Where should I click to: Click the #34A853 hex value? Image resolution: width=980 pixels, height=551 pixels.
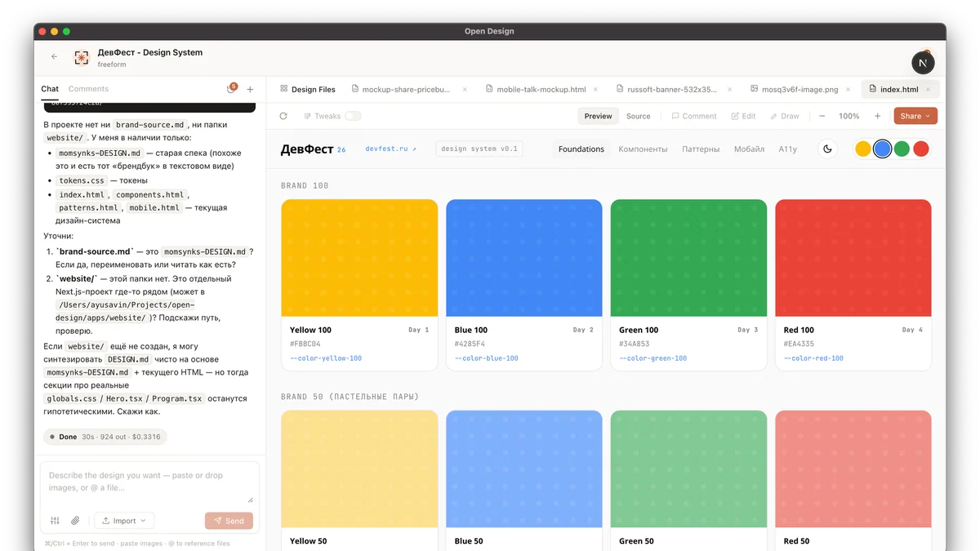click(x=635, y=344)
